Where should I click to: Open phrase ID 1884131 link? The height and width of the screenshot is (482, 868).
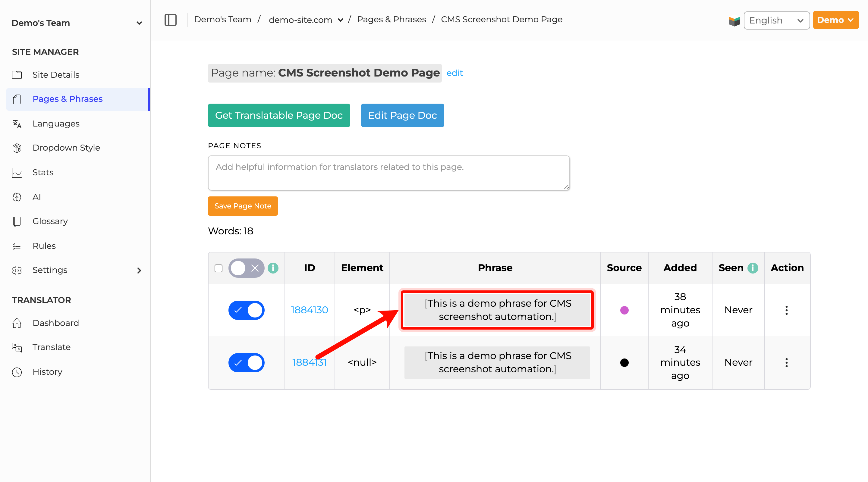pos(309,363)
